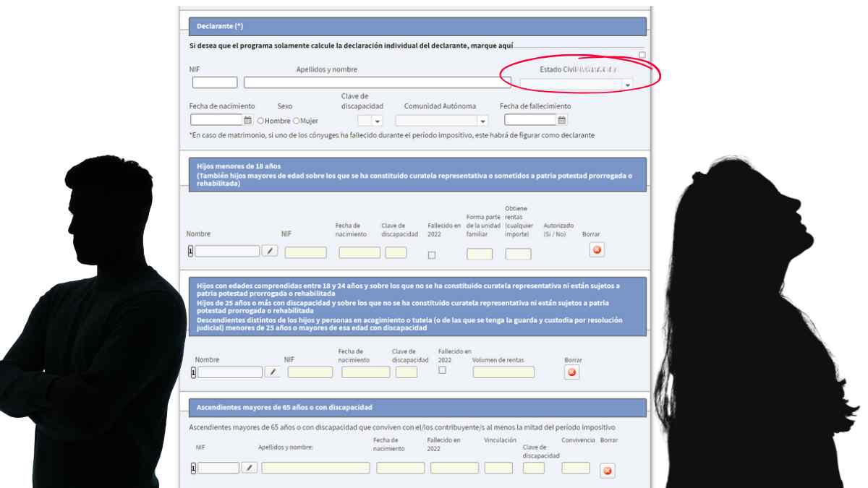
Task: Edit the Ascendientes row with pencil icon
Action: (x=249, y=468)
